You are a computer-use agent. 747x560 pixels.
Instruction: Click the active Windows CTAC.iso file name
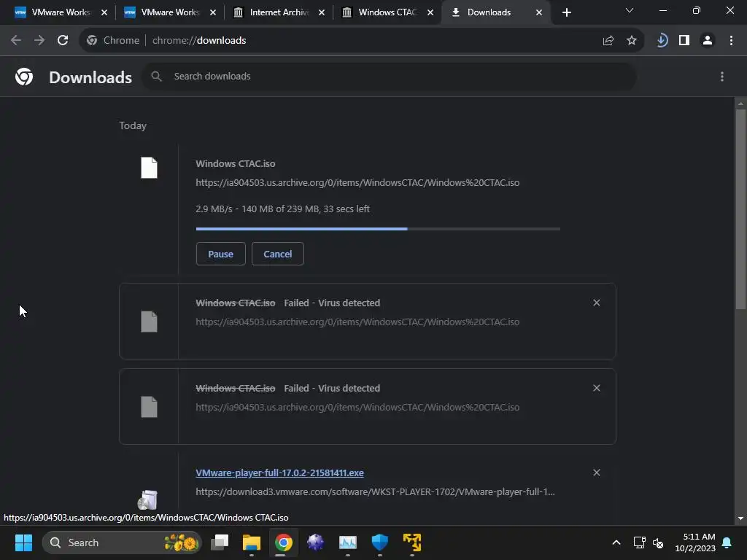point(236,164)
